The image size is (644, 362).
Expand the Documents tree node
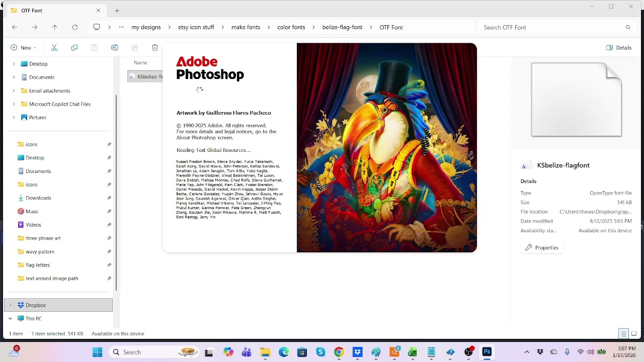(x=14, y=77)
